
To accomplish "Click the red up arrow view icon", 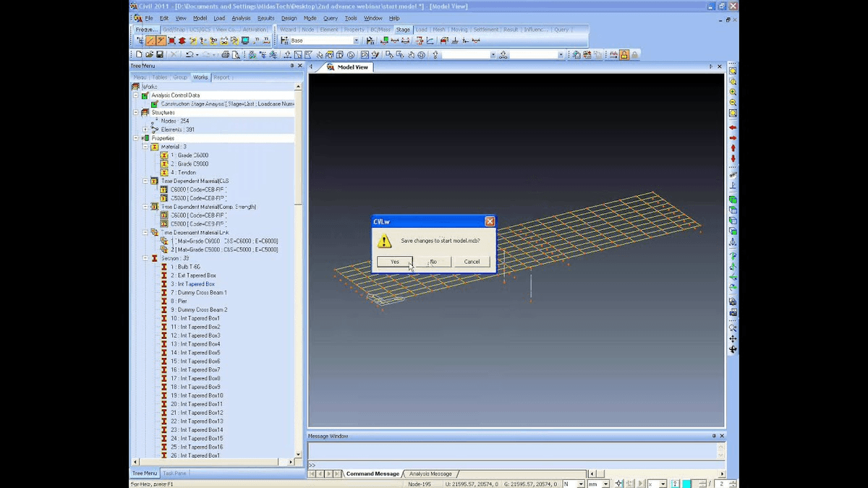I will 733,148.
